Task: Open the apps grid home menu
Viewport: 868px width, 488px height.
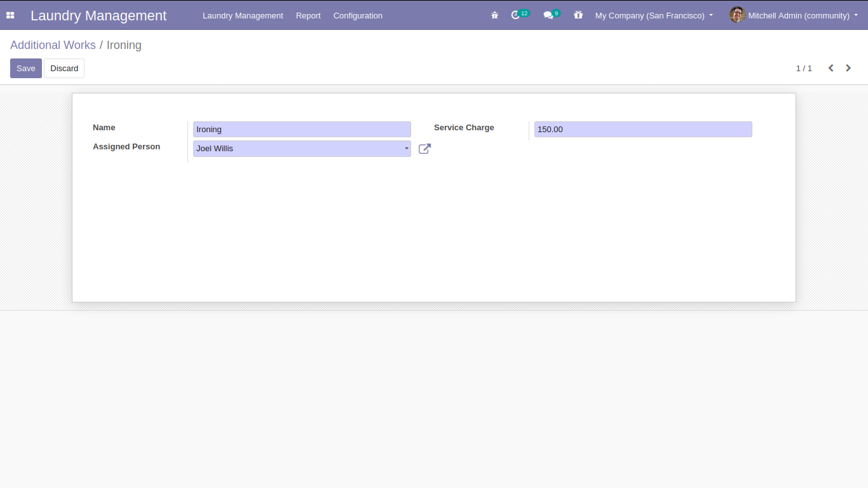Action: pyautogui.click(x=10, y=15)
